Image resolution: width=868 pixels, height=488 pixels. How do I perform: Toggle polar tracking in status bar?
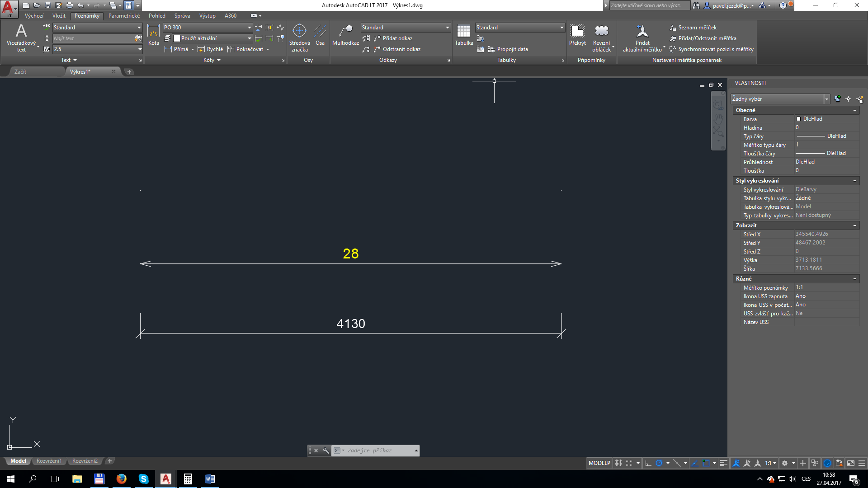coord(659,463)
